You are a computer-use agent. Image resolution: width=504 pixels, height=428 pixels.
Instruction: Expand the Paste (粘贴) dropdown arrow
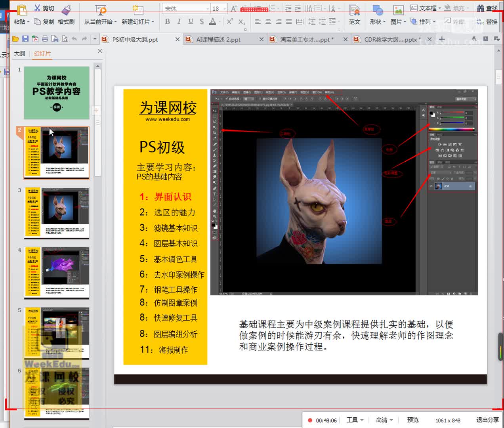tap(28, 22)
